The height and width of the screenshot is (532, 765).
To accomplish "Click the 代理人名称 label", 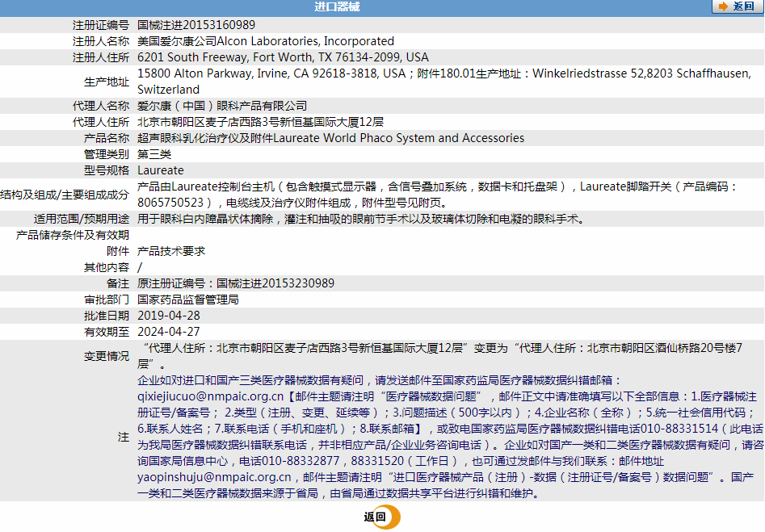I will point(101,105).
